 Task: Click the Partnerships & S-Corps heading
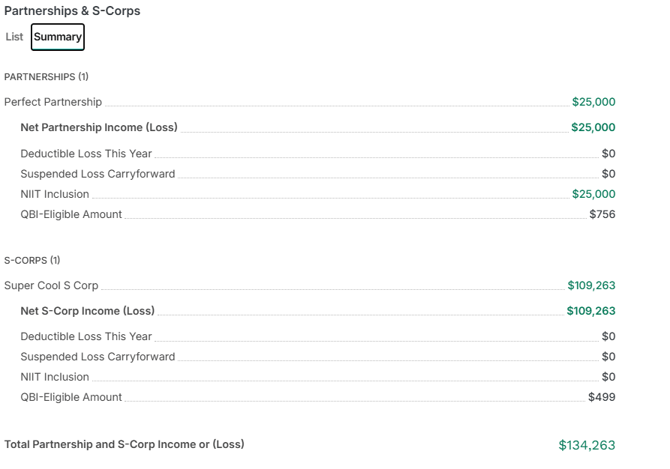coord(72,11)
